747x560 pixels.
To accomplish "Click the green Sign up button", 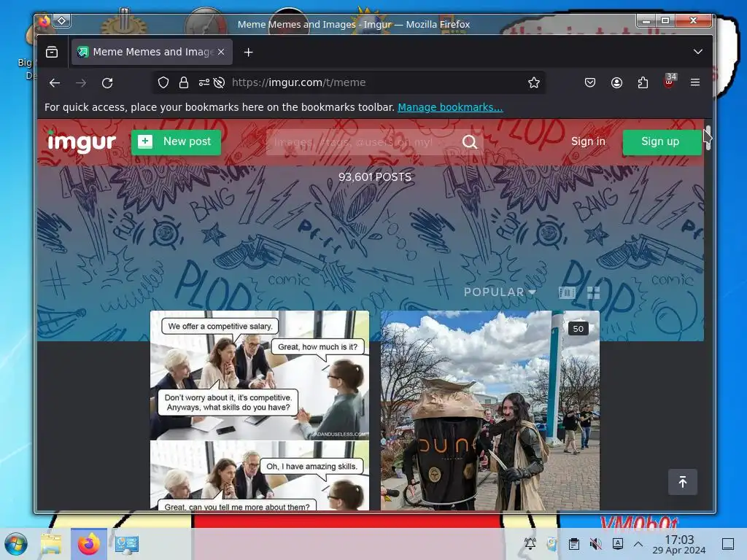I will 662,142.
